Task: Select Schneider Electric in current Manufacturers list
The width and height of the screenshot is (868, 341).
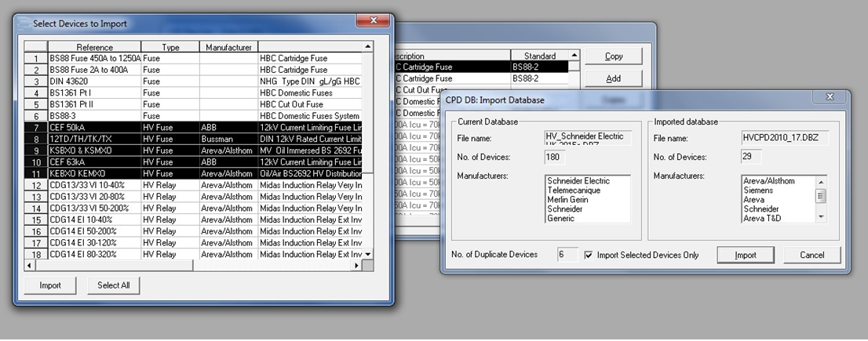Action: click(578, 181)
